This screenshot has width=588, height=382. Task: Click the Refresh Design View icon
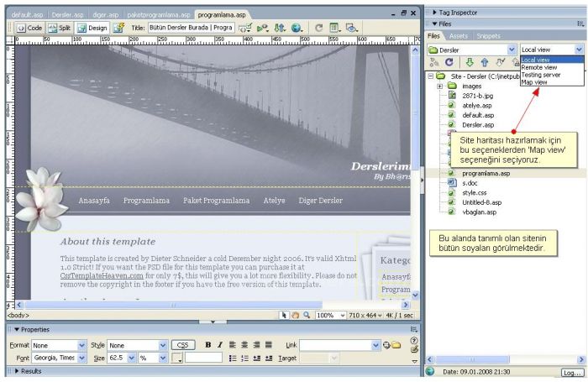318,28
